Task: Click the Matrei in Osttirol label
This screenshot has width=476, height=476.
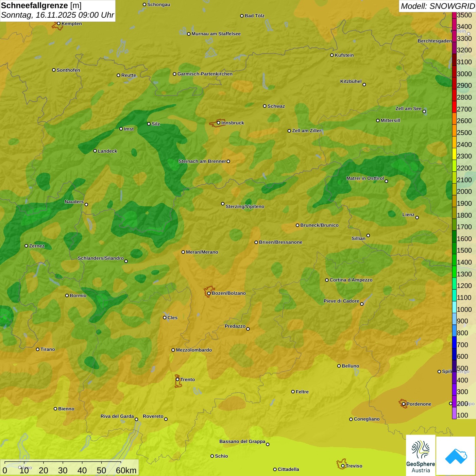Action: (x=365, y=178)
